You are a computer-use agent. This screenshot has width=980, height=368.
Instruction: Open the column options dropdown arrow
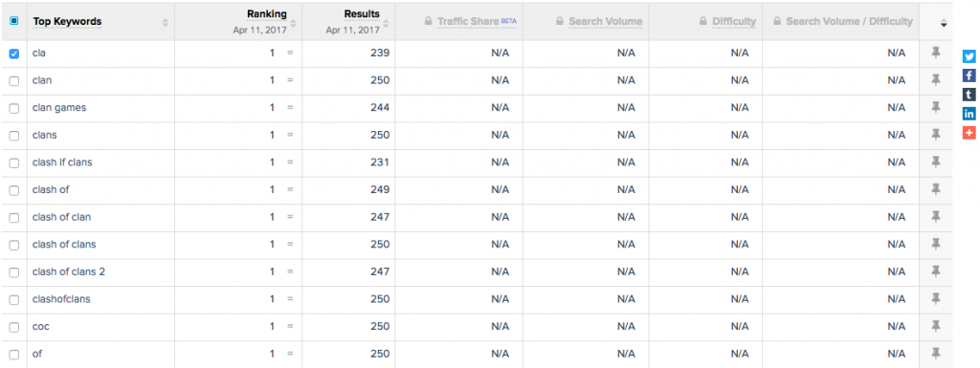(943, 24)
